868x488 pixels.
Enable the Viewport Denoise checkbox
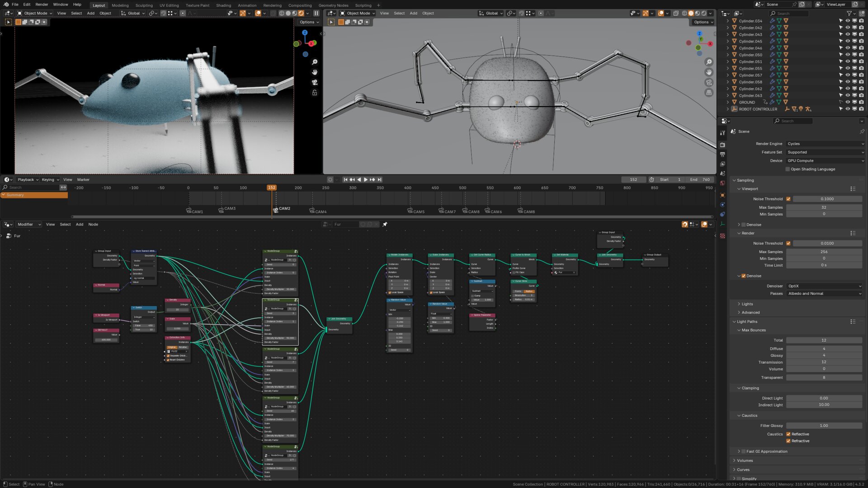[744, 225]
